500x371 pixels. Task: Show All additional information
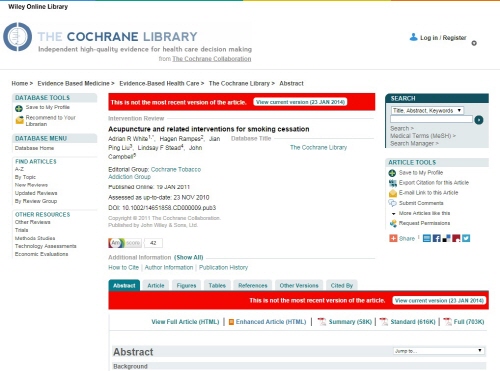(189, 257)
